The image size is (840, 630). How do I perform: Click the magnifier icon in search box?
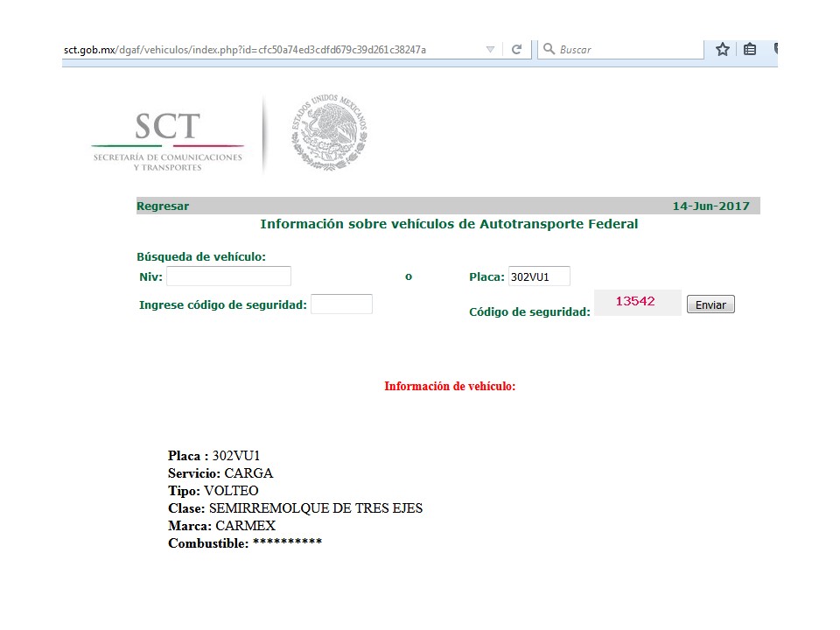pyautogui.click(x=549, y=50)
